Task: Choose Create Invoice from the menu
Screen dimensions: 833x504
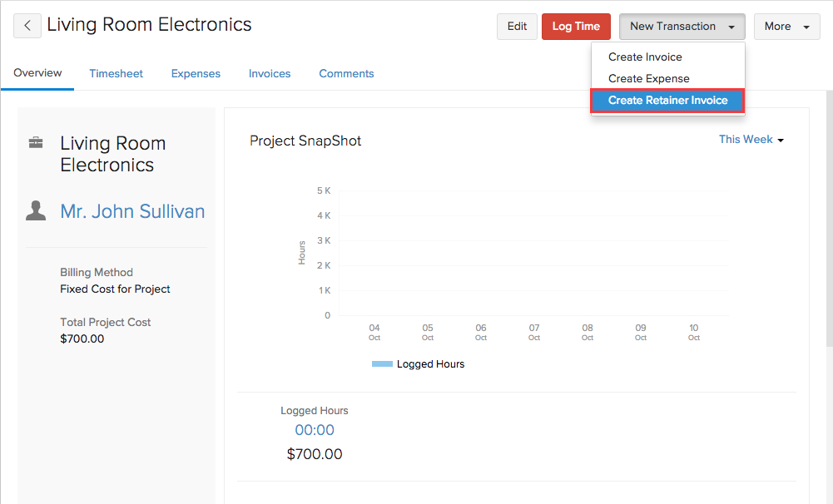Action: tap(645, 57)
